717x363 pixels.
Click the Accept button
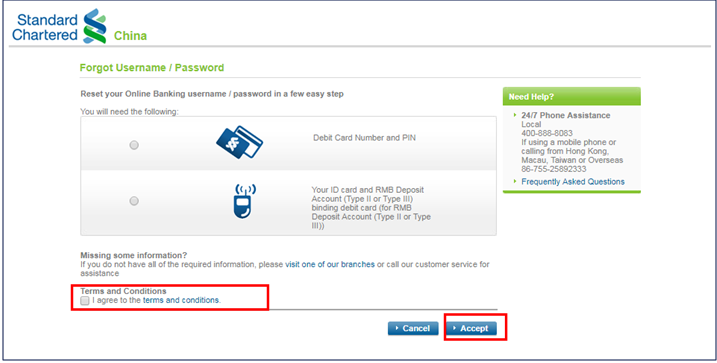click(471, 328)
